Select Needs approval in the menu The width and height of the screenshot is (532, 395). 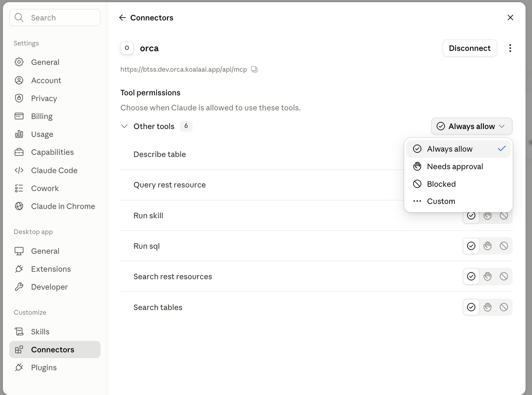point(458,166)
